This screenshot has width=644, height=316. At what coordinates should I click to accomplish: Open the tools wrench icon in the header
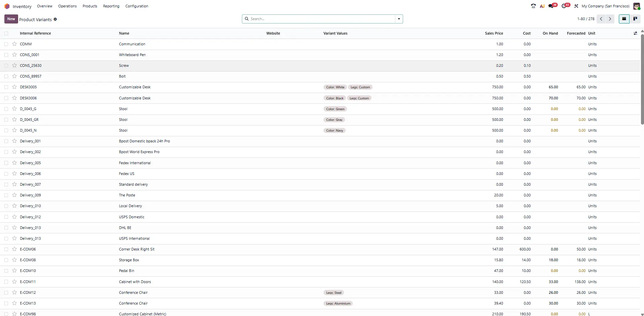click(x=576, y=6)
